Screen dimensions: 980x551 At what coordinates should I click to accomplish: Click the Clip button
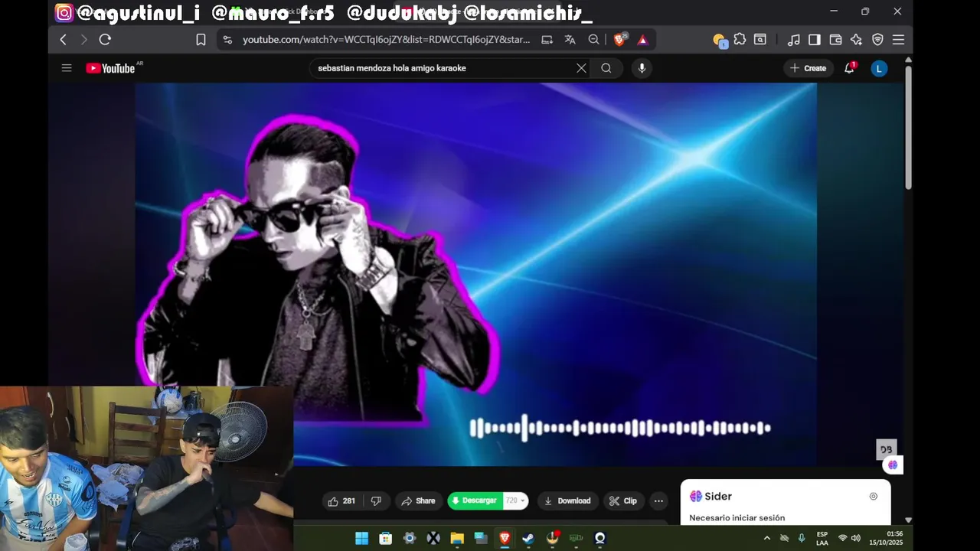click(x=622, y=501)
